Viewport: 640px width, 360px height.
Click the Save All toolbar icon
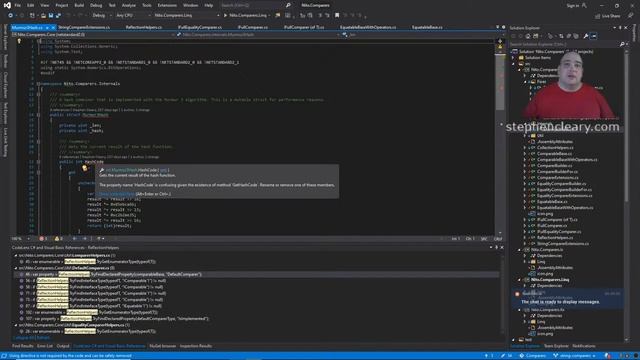pyautogui.click(x=58, y=16)
